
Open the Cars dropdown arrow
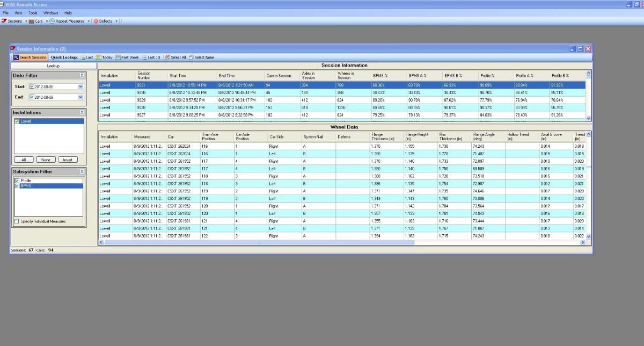pos(47,21)
